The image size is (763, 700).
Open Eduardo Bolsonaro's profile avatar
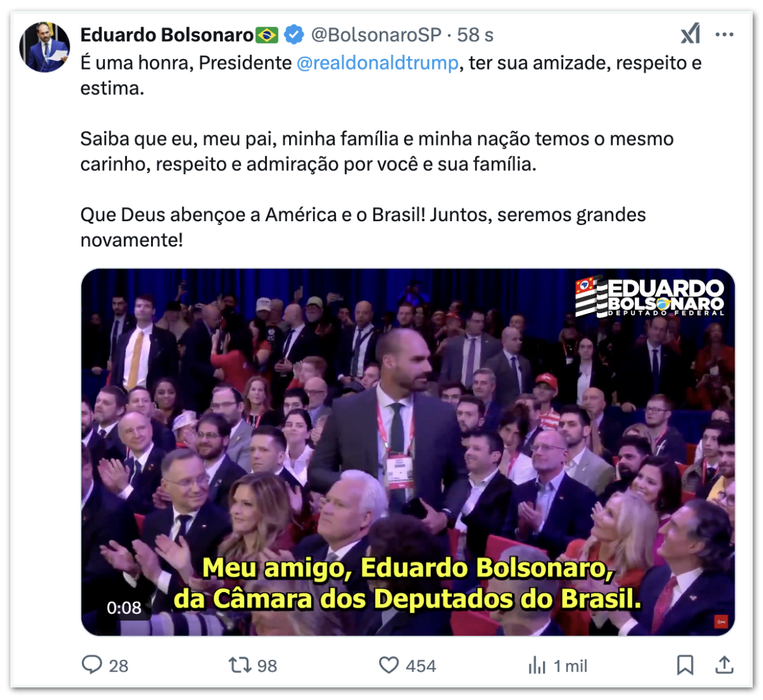[45, 47]
